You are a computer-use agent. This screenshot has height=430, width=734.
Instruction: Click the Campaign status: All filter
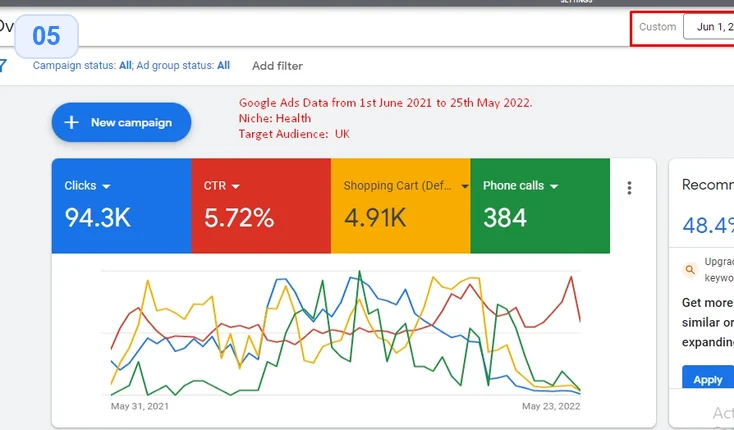click(82, 66)
